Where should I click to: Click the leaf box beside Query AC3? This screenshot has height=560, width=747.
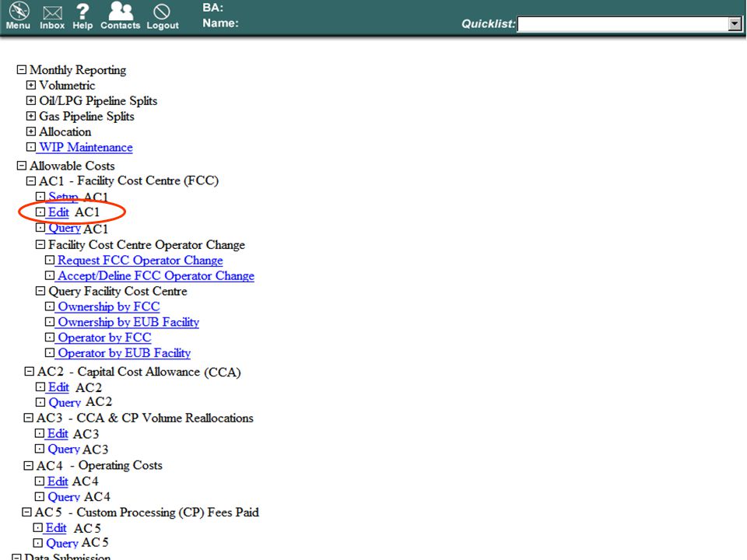(40, 449)
